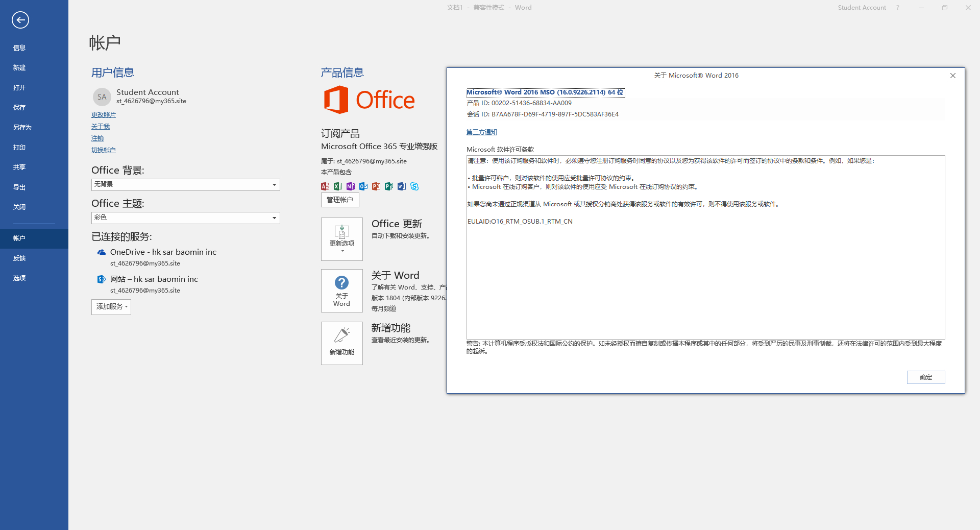Click the 会话 ID line in dialog

543,114
